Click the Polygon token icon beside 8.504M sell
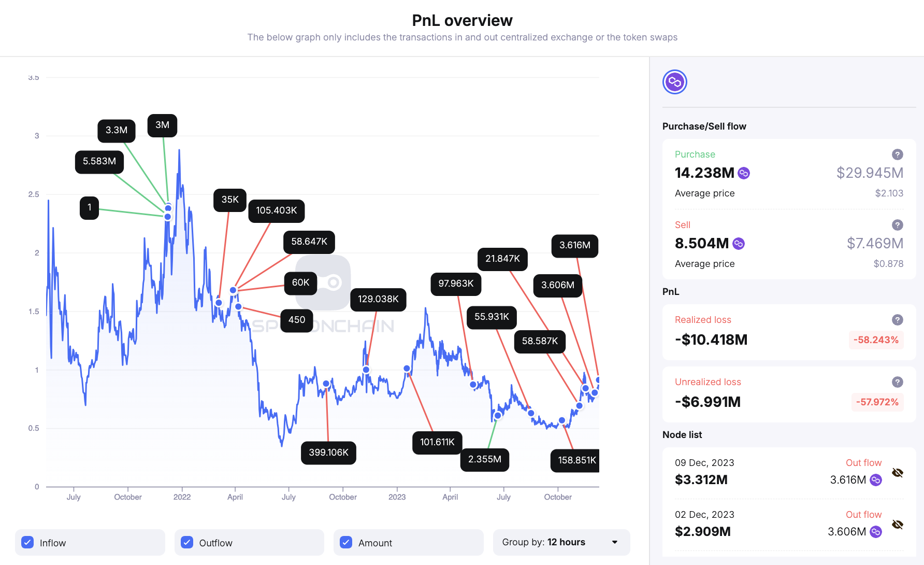Screen dimensions: 924x565 point(739,243)
